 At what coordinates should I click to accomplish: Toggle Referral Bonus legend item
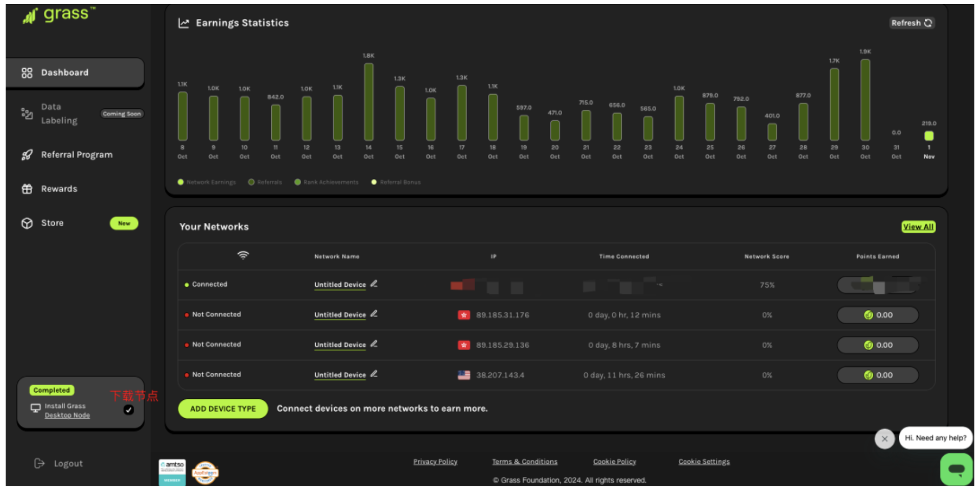coord(396,182)
